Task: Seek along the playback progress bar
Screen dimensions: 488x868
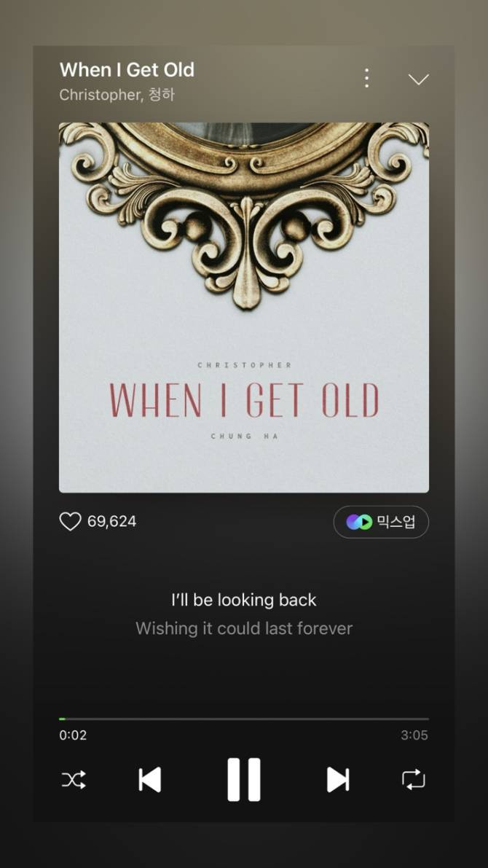Action: [x=244, y=719]
